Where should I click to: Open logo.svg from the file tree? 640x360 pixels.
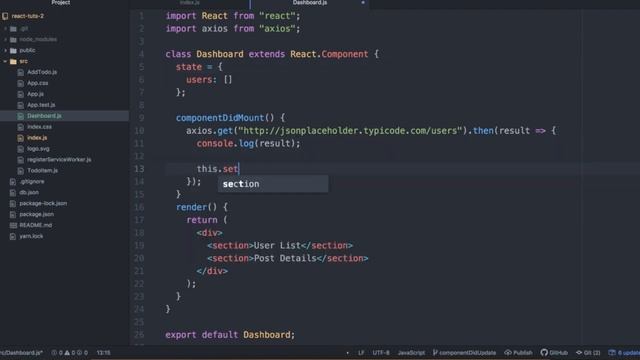(x=38, y=149)
